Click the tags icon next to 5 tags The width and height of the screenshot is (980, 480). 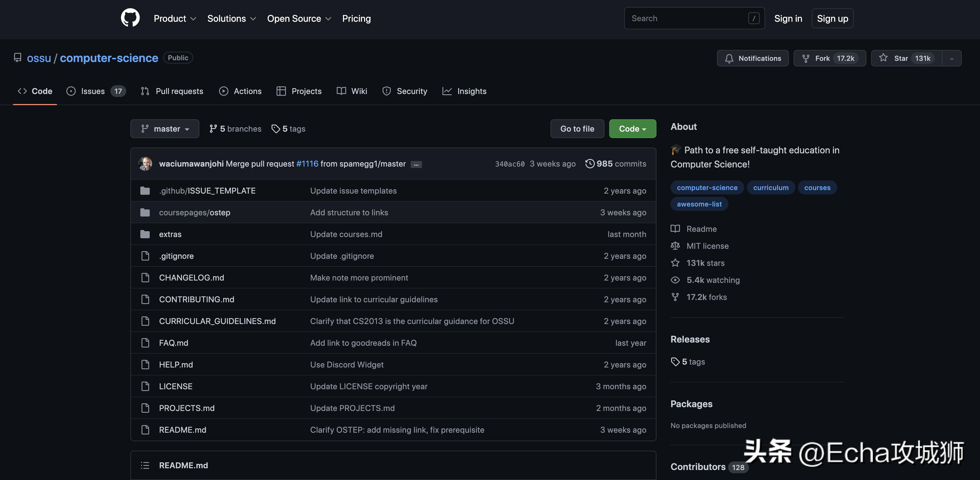pyautogui.click(x=275, y=129)
